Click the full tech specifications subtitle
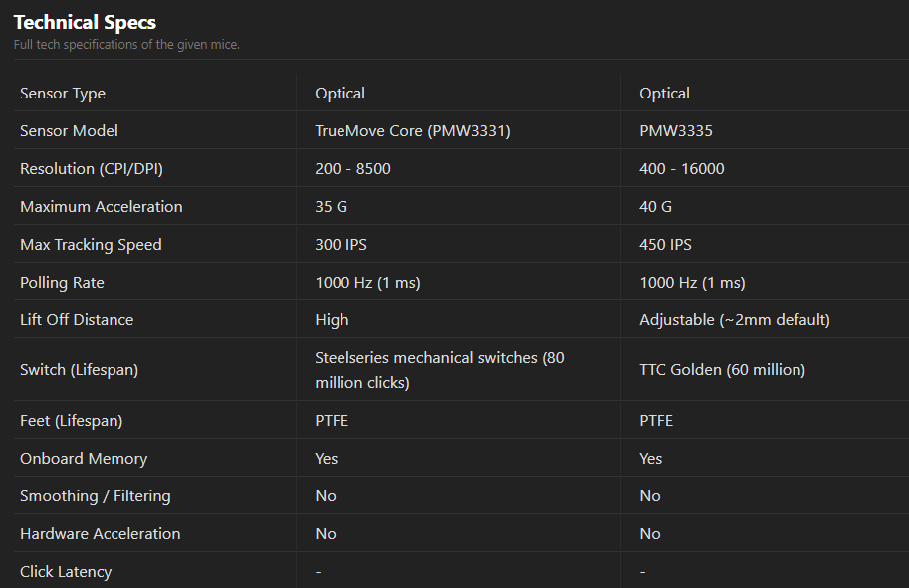Image resolution: width=909 pixels, height=588 pixels. coord(126,44)
